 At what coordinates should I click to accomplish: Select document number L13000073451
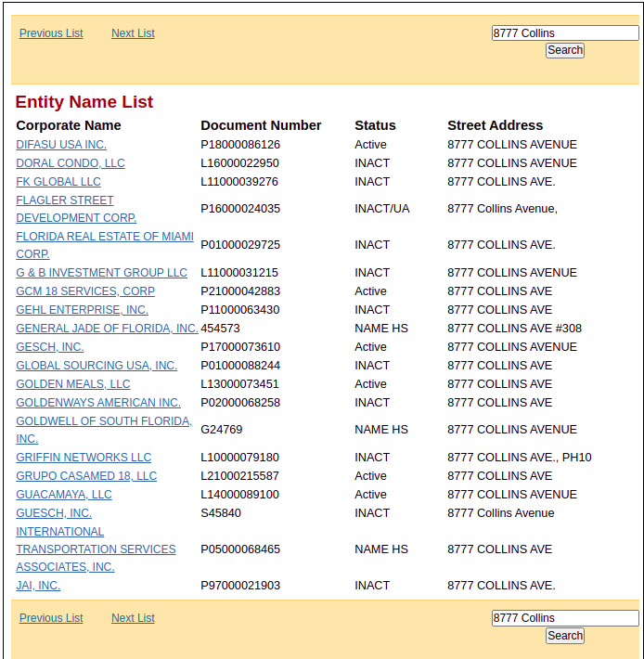click(239, 383)
